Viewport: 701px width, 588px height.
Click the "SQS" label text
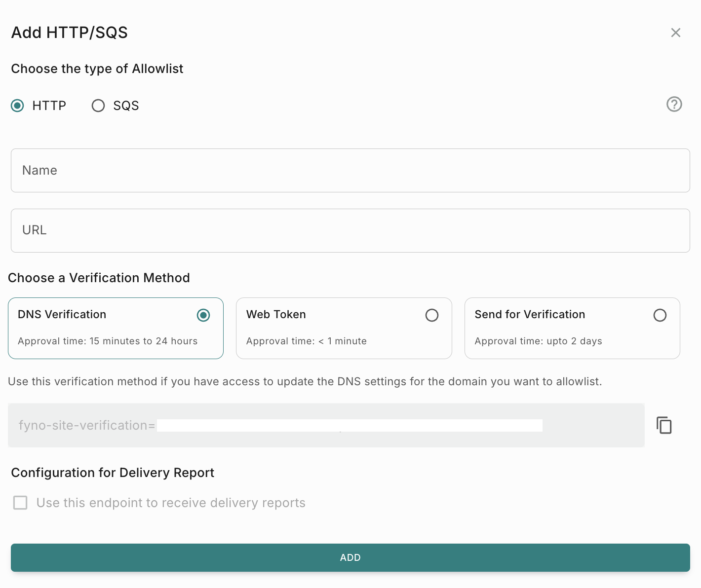[x=126, y=106]
